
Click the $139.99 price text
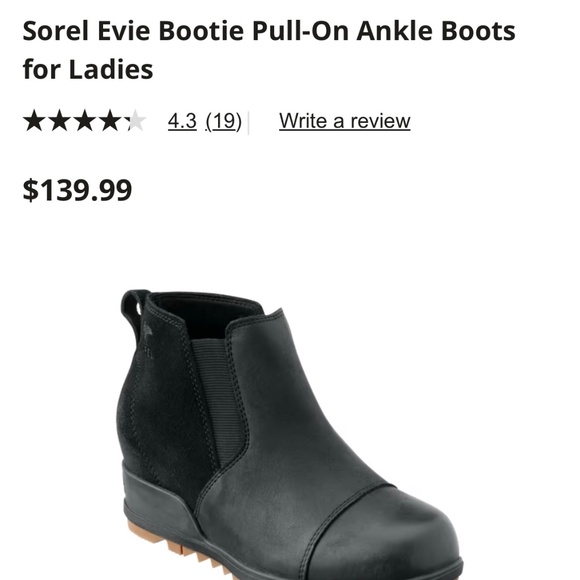(77, 190)
